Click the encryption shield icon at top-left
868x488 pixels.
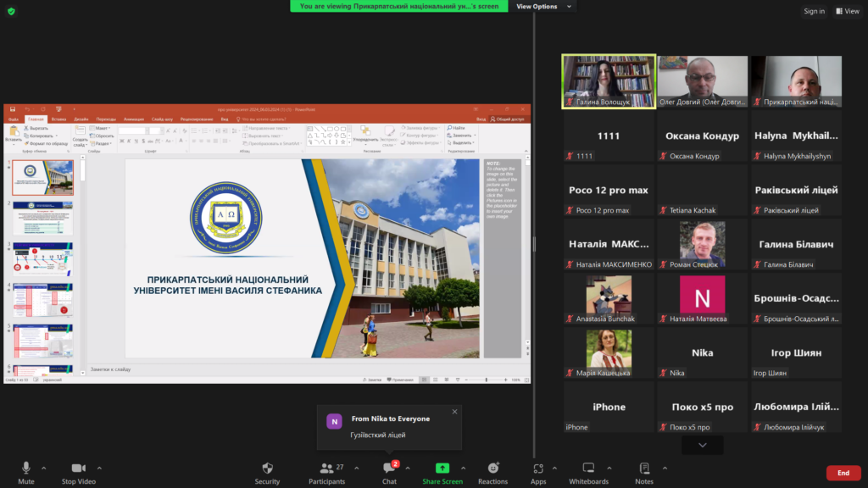(11, 11)
